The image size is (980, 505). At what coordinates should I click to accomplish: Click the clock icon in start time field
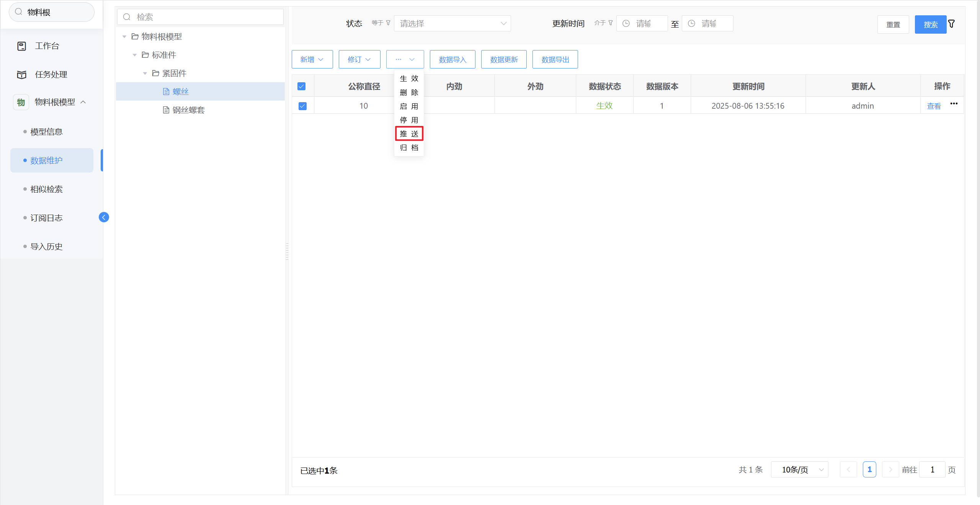[626, 24]
